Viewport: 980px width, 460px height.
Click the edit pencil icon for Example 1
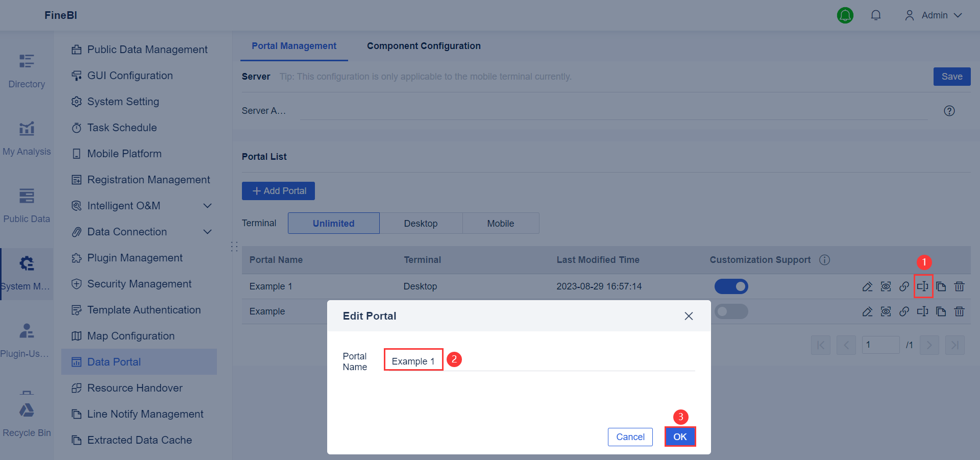(867, 286)
